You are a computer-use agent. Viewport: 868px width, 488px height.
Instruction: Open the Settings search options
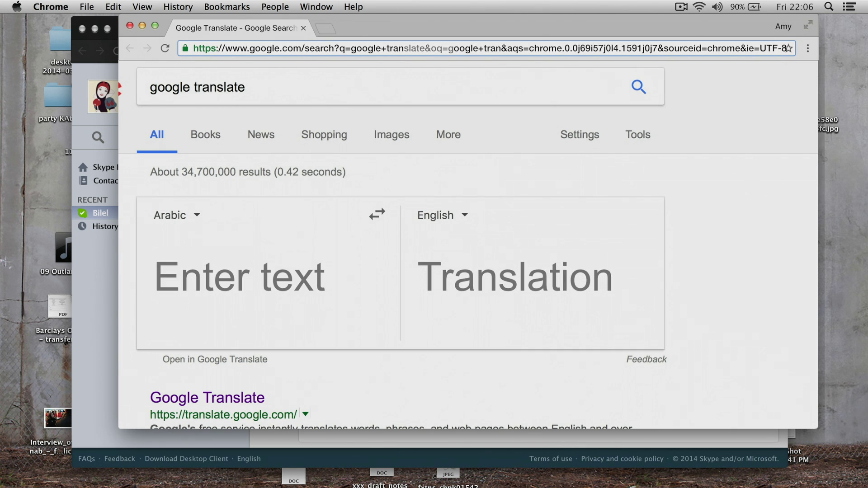point(580,135)
